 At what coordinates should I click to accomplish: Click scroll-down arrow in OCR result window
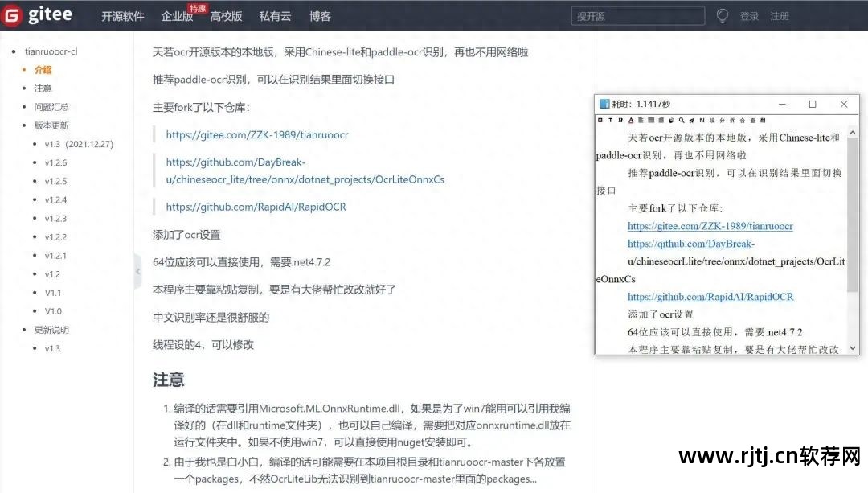(x=853, y=348)
